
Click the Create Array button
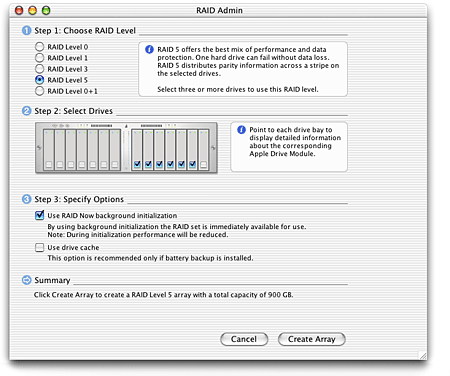[312, 339]
